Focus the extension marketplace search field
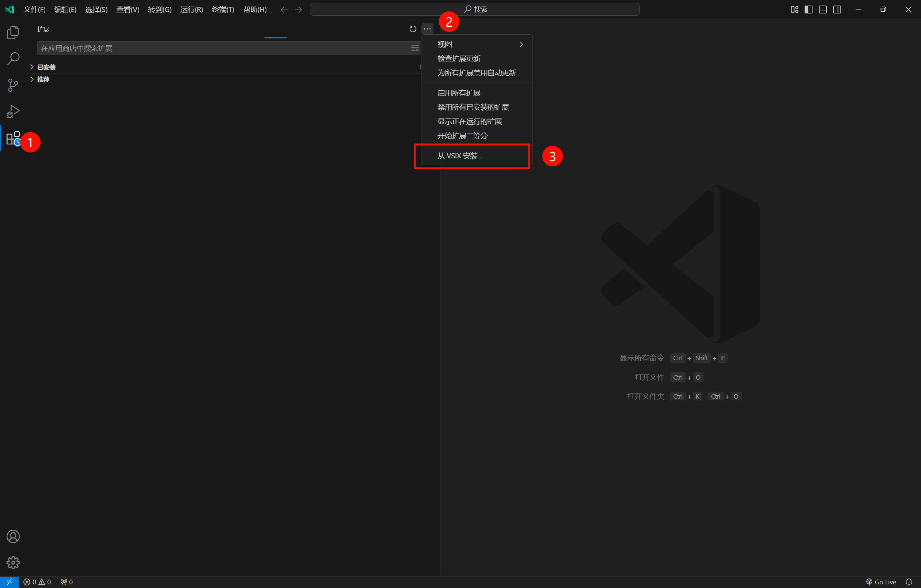921x588 pixels. [222, 49]
